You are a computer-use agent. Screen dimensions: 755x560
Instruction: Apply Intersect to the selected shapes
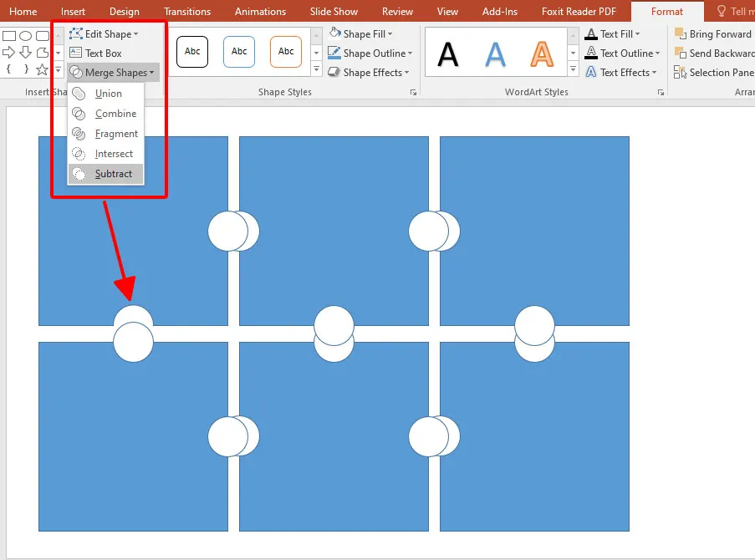pyautogui.click(x=114, y=154)
